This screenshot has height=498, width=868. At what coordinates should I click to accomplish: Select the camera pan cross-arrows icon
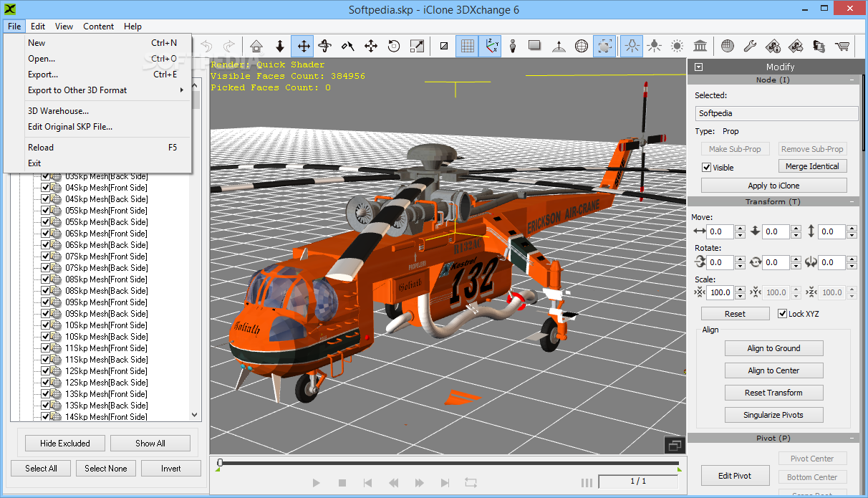click(370, 46)
